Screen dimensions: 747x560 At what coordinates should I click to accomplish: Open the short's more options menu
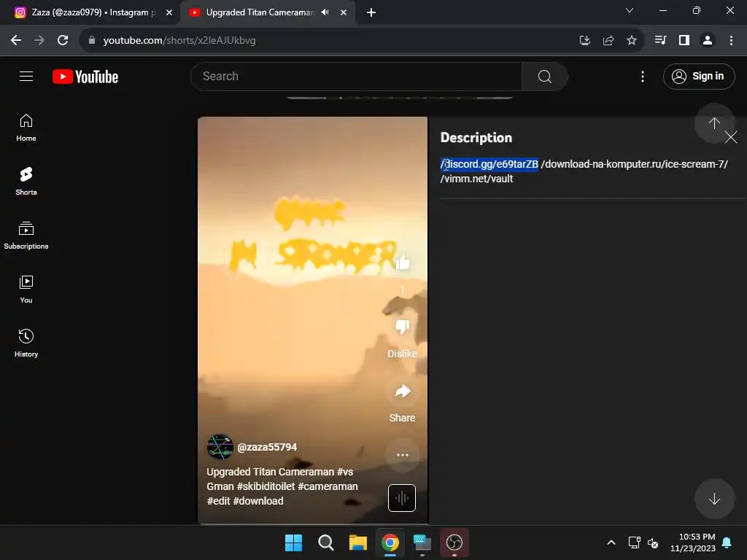tap(403, 455)
